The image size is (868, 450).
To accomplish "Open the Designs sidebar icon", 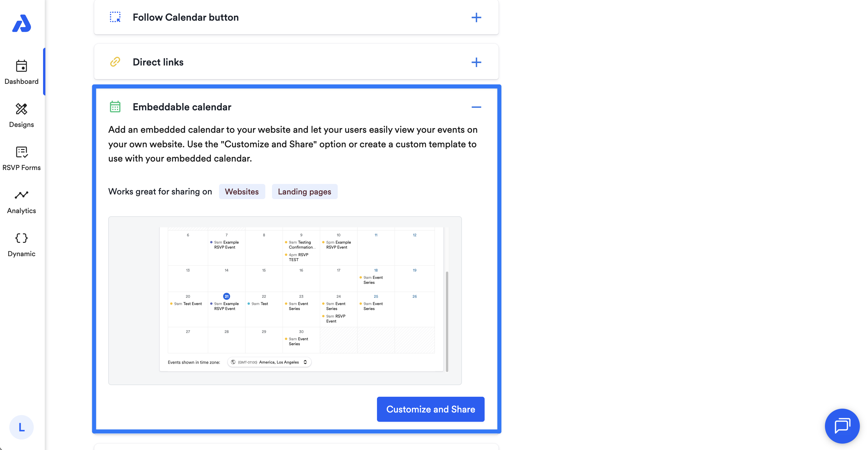I will pyautogui.click(x=22, y=109).
